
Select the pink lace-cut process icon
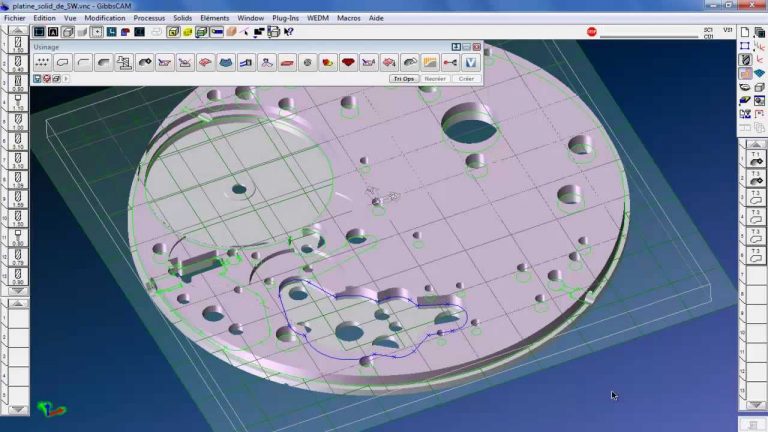[x=165, y=62]
